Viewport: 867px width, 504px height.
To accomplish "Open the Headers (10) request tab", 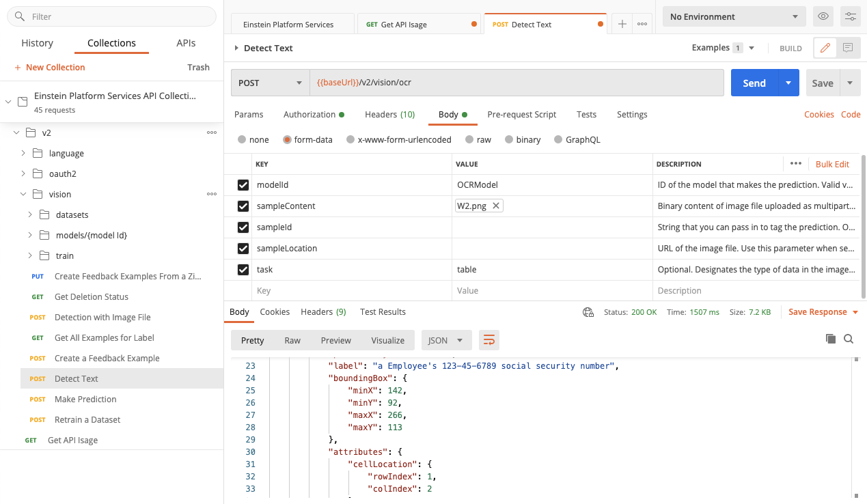I will click(x=389, y=115).
